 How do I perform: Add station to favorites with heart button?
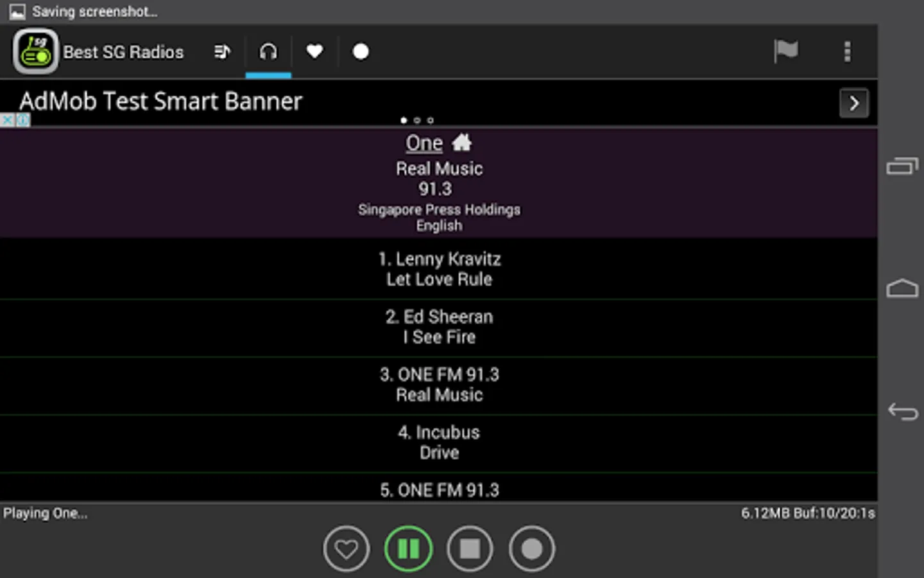click(346, 548)
